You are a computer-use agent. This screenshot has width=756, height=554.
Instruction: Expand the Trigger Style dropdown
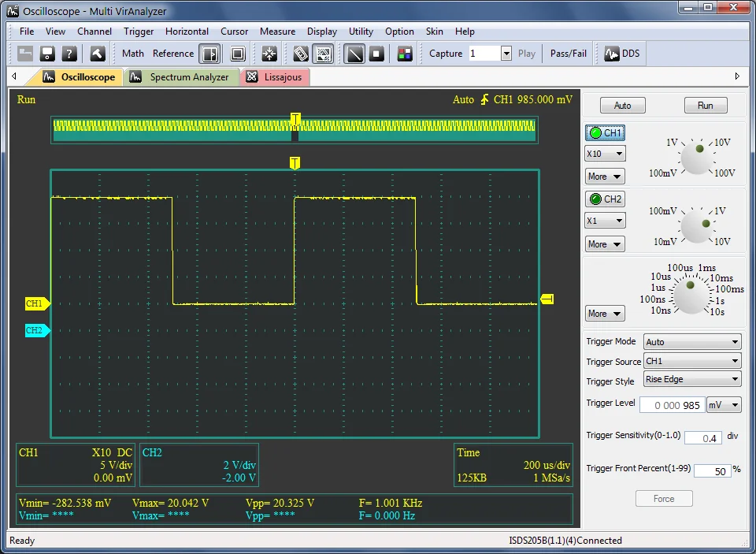691,379
